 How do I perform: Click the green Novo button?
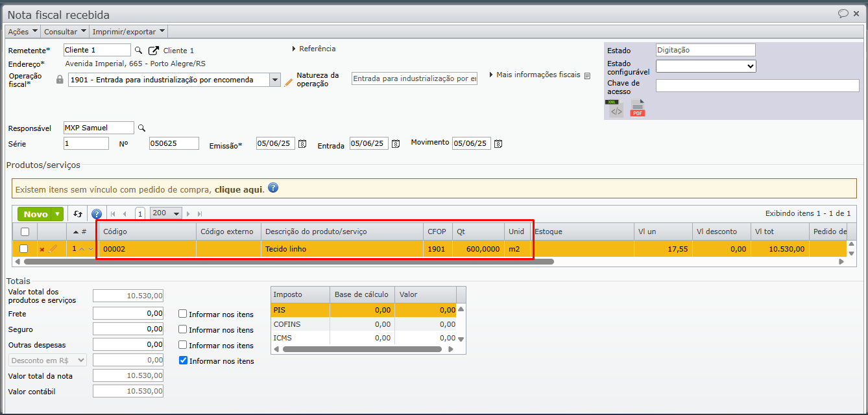[x=36, y=214]
